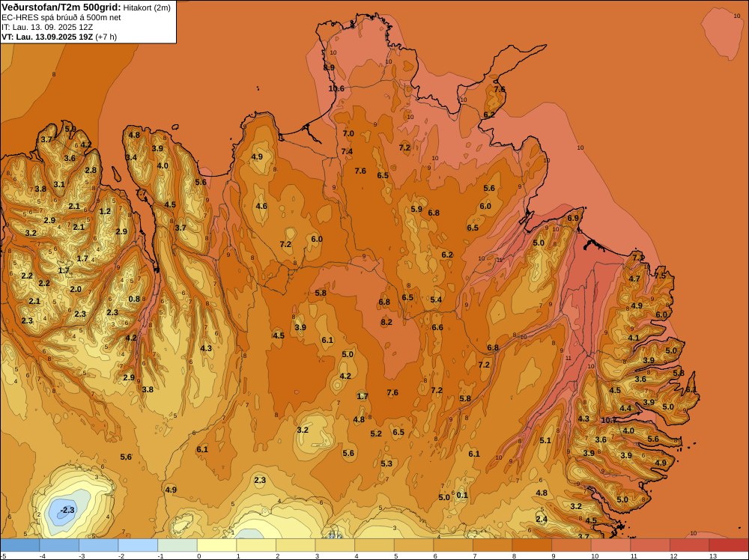749x560 pixels.
Task: Click the 4.6 temperature value
Action: 261,206
